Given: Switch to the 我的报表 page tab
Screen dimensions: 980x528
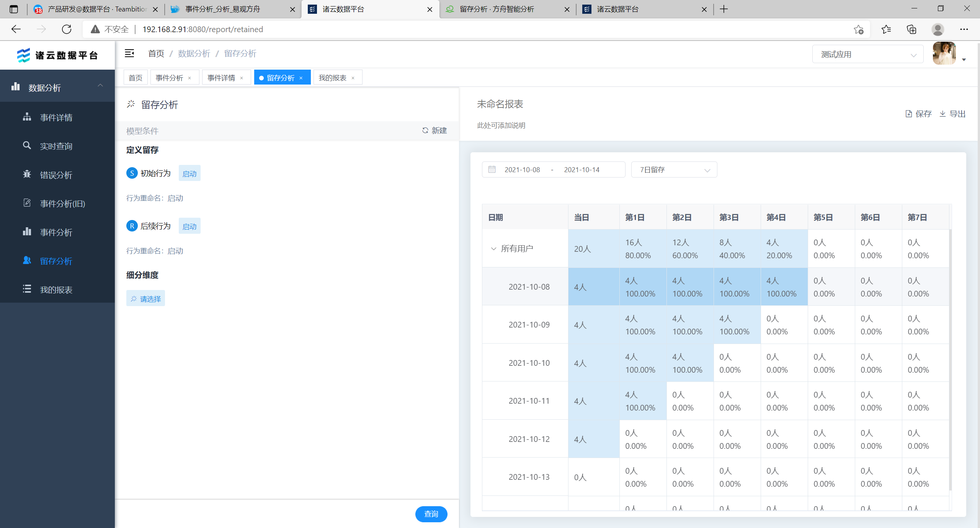Looking at the screenshot, I should 333,78.
